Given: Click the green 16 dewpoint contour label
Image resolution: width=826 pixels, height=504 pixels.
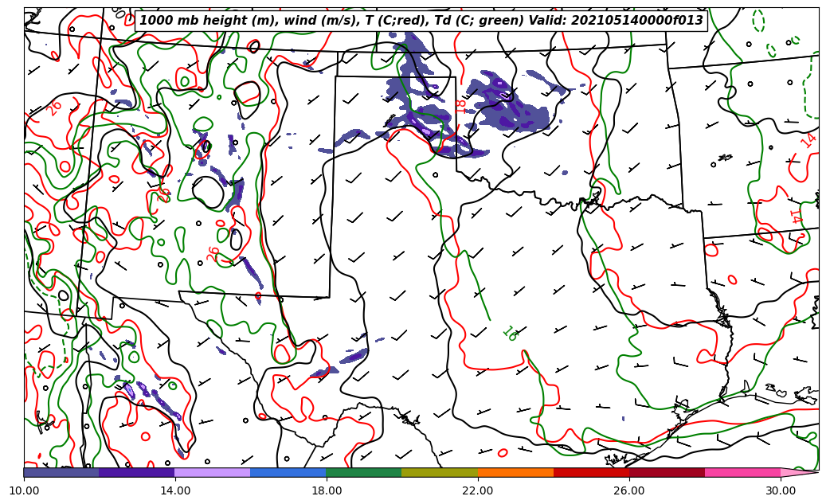Looking at the screenshot, I should [510, 334].
